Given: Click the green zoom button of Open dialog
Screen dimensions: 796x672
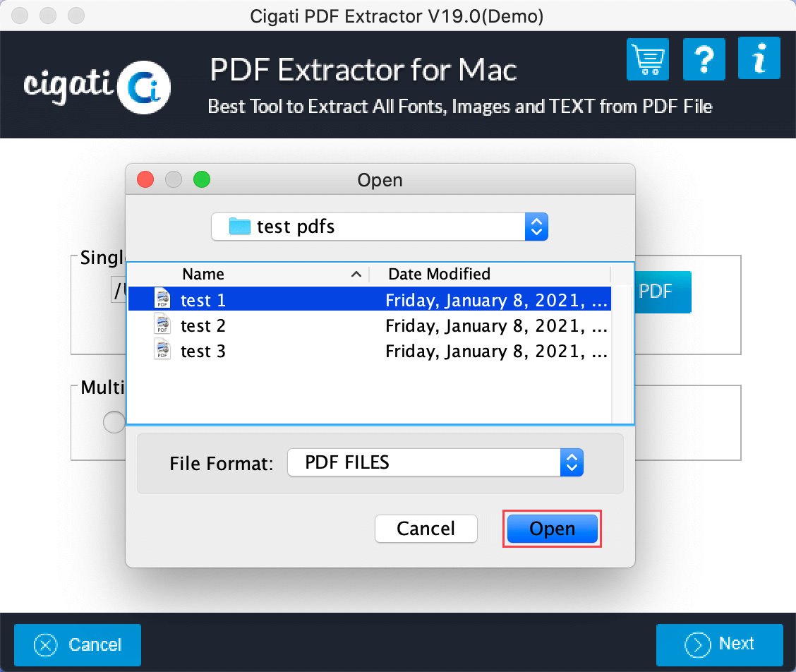Looking at the screenshot, I should (202, 179).
